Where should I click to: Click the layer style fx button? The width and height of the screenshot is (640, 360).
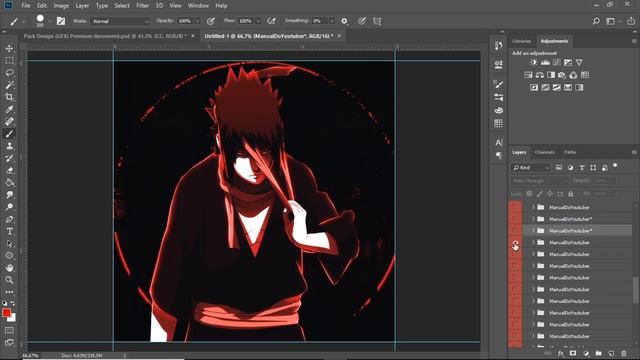pyautogui.click(x=561, y=353)
